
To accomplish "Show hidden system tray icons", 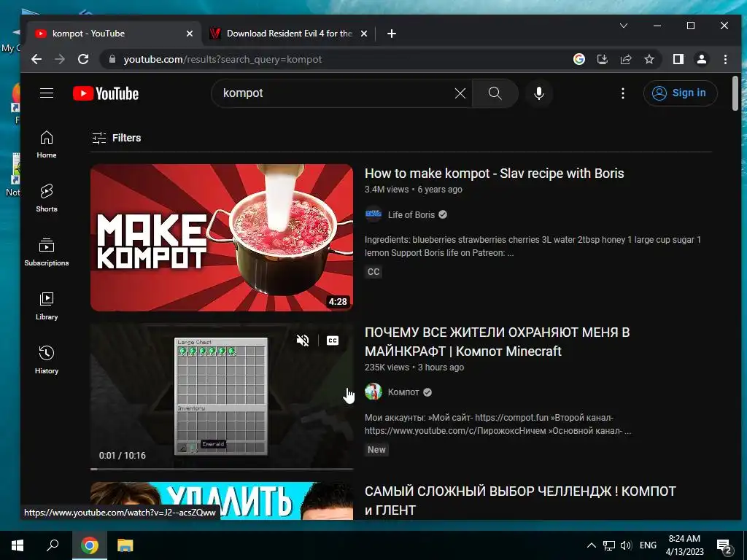I will (x=591, y=545).
